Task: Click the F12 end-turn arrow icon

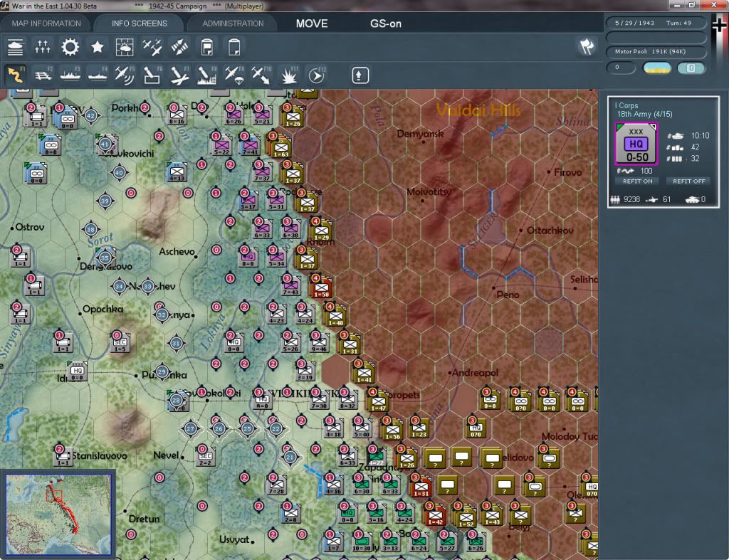Action: click(317, 75)
